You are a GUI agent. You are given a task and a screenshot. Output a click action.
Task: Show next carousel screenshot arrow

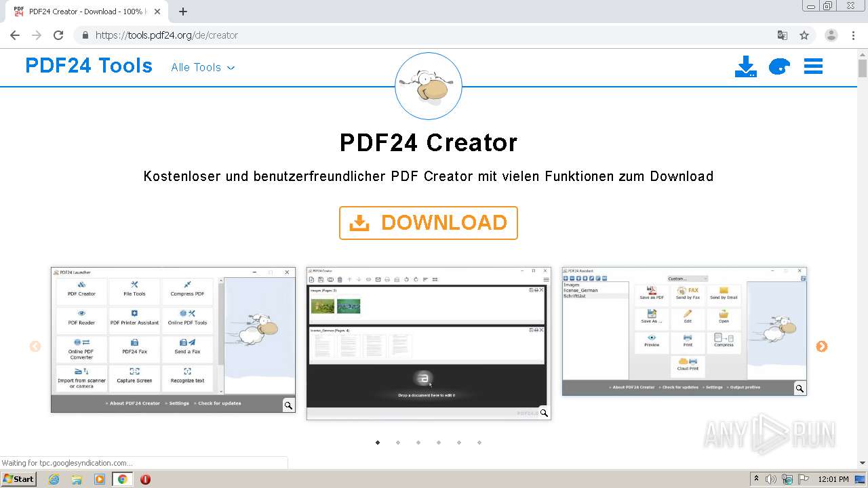(x=822, y=346)
